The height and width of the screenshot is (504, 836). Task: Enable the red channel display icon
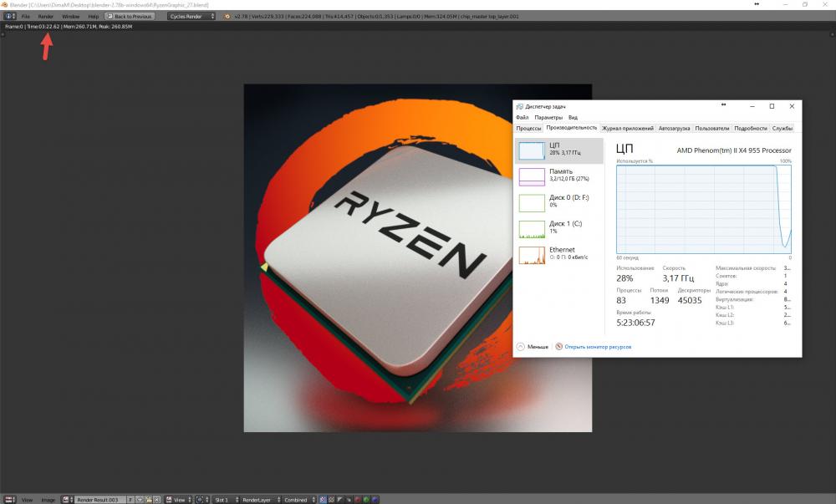click(x=358, y=500)
